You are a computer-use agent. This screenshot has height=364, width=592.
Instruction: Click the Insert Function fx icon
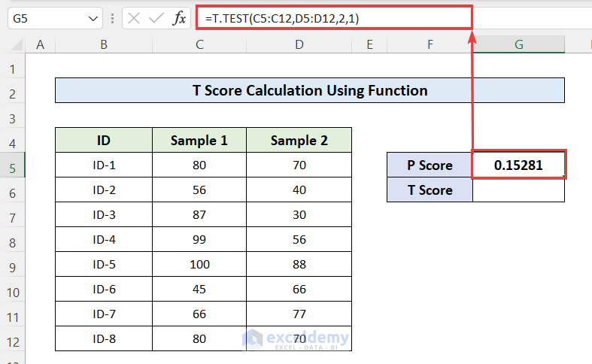coord(179,18)
